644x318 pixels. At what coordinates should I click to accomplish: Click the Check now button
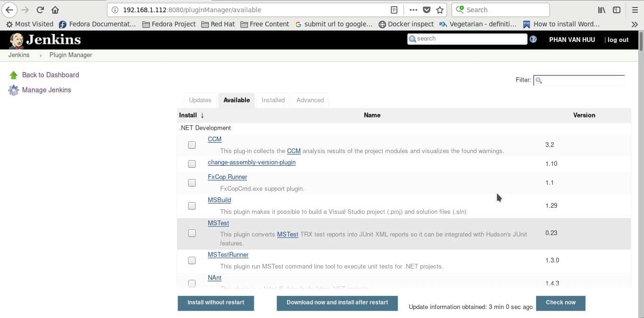pos(561,303)
